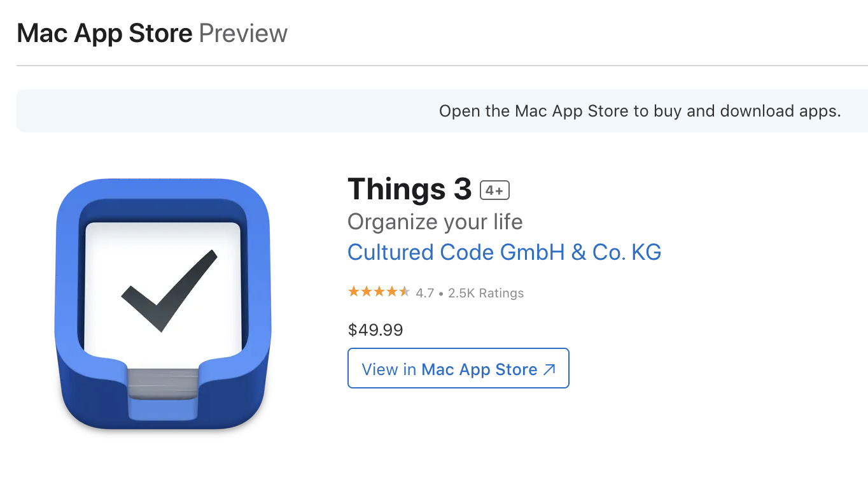Click the 4+ age rating badge

[494, 190]
